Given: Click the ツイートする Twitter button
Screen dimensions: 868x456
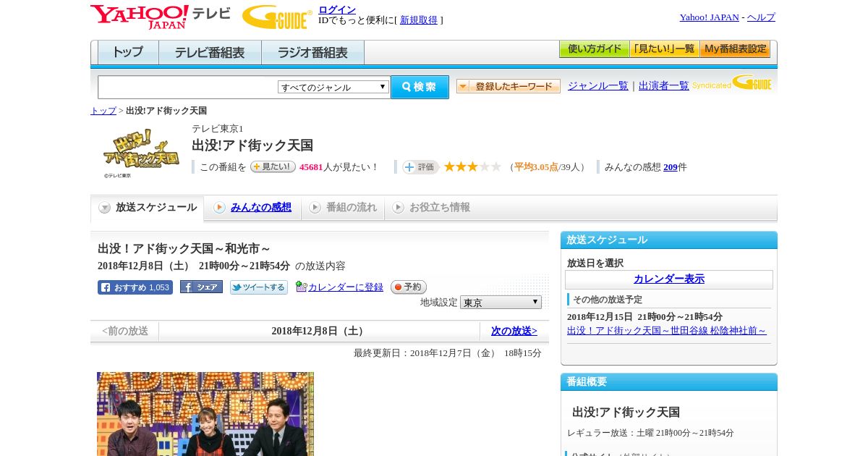Looking at the screenshot, I should point(259,287).
